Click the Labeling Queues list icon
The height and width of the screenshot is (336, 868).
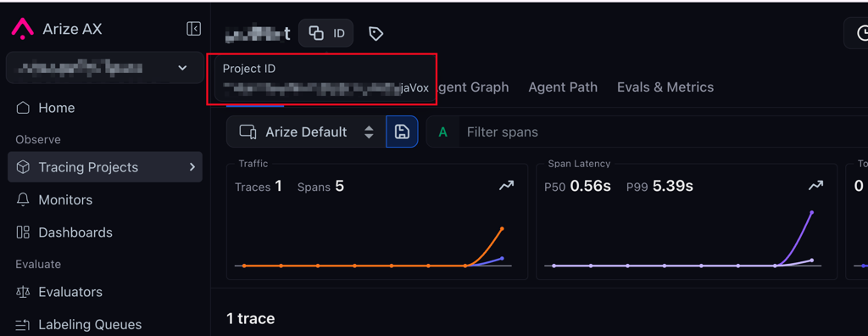pos(23,324)
